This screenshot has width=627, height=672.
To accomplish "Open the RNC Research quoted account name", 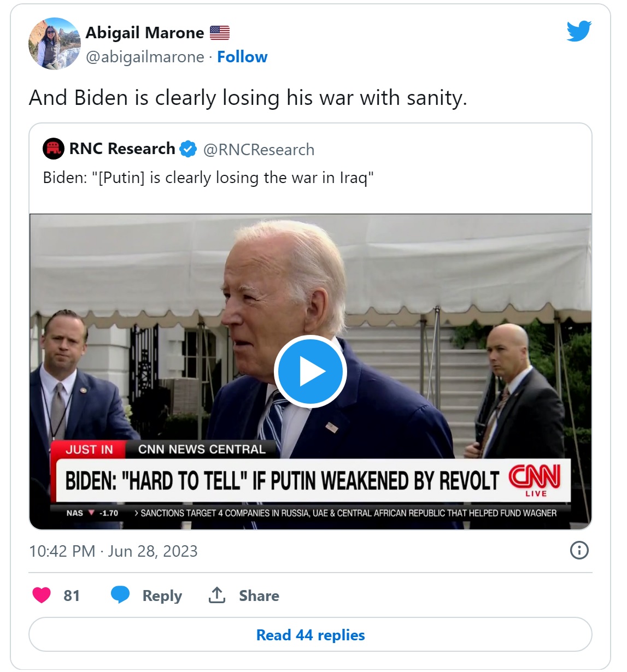I will click(122, 149).
